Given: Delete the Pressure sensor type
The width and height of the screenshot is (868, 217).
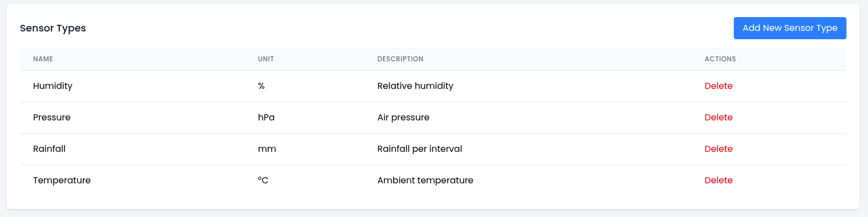Looking at the screenshot, I should [x=718, y=118].
